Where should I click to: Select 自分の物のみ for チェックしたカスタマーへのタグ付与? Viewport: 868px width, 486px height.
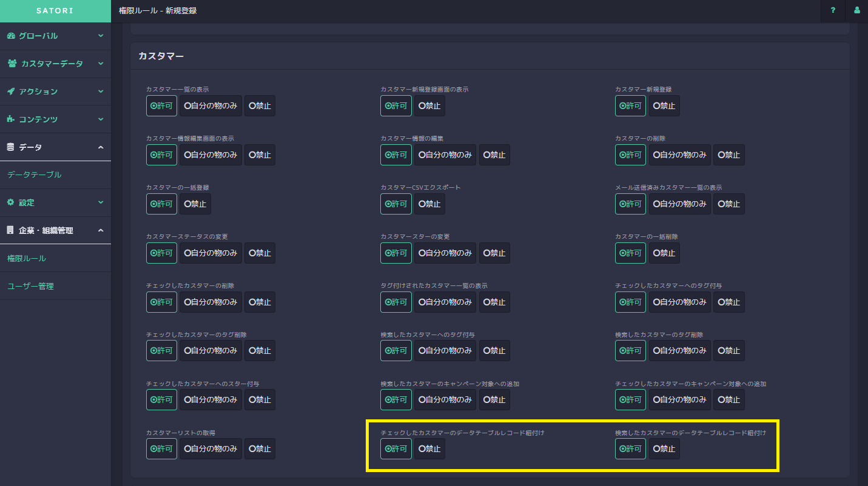point(680,302)
